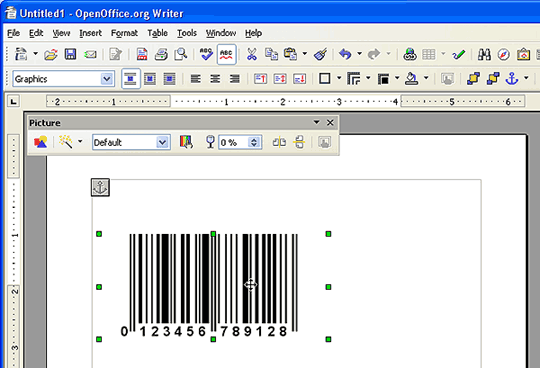
Task: Open the Tools menu
Action: click(187, 33)
